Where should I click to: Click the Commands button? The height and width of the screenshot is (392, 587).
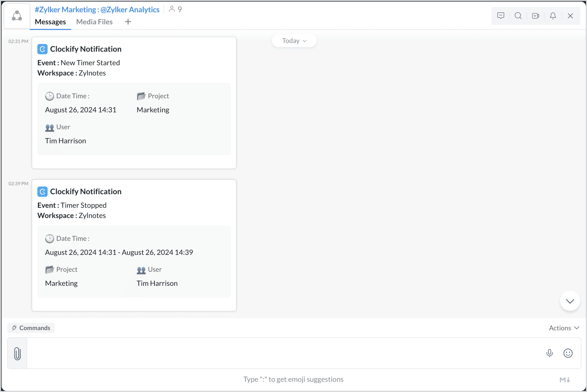tap(31, 328)
